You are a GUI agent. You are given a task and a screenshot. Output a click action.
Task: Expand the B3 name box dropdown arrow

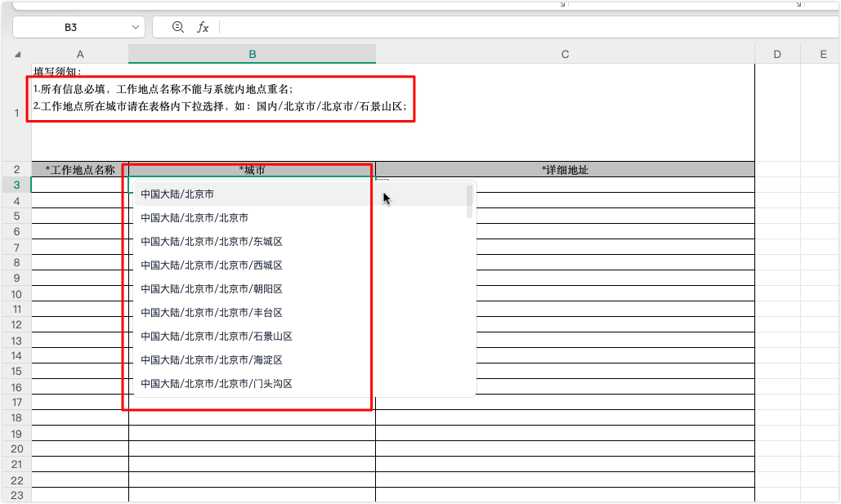point(136,27)
